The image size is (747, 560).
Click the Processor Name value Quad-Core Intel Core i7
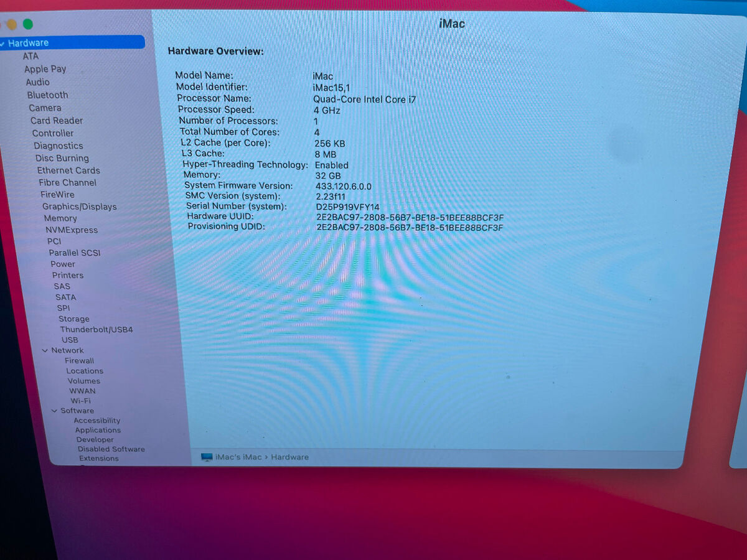(x=365, y=100)
